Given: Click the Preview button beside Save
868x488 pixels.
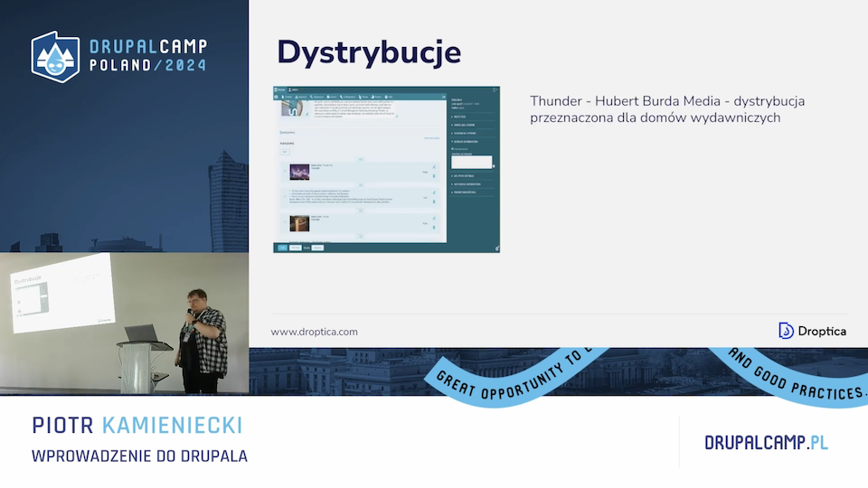Looking at the screenshot, I should click(296, 248).
